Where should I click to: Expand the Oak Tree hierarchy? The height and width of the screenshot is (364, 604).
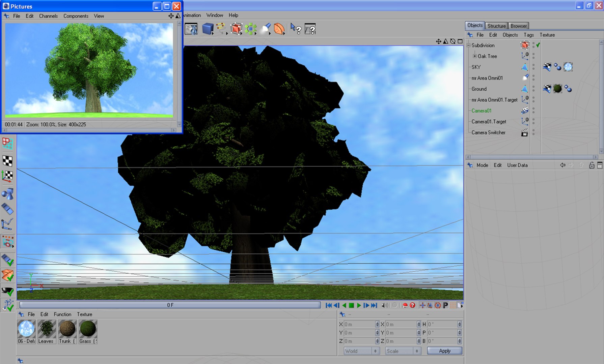pyautogui.click(x=474, y=56)
